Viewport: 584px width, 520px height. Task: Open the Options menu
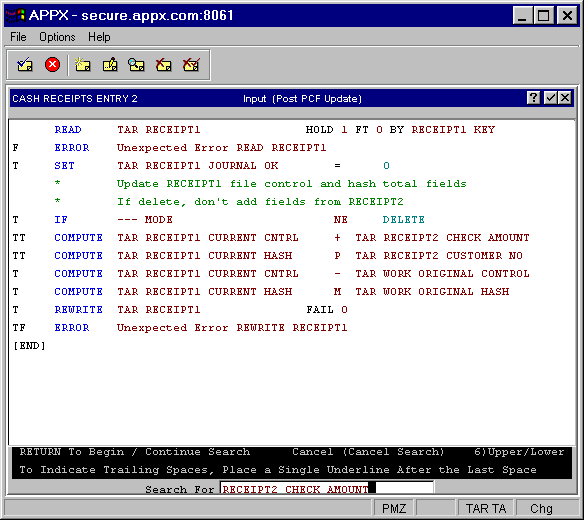pos(57,37)
